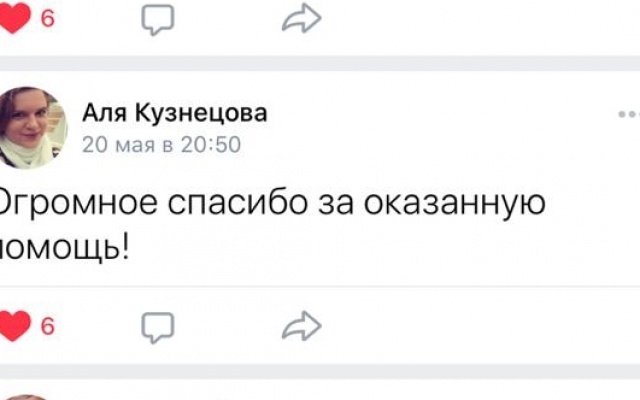Click empty space right of Аля's share icon

pos(480,325)
